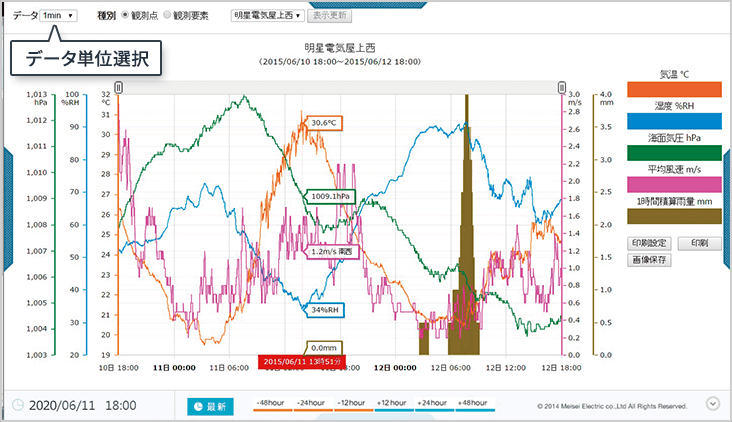Click the right range slider handle

coord(561,88)
